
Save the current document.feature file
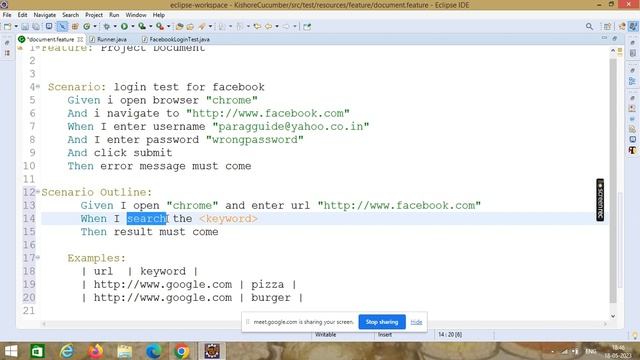(x=25, y=27)
